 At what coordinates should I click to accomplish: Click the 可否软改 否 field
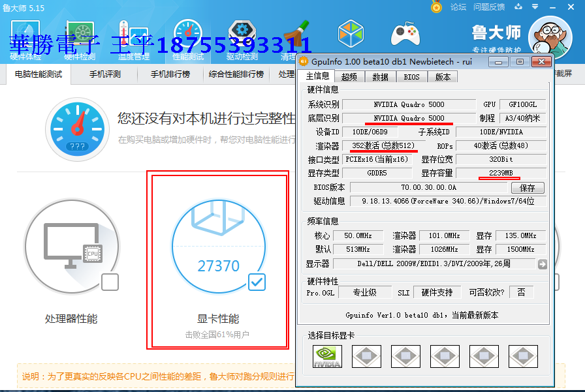tap(521, 292)
